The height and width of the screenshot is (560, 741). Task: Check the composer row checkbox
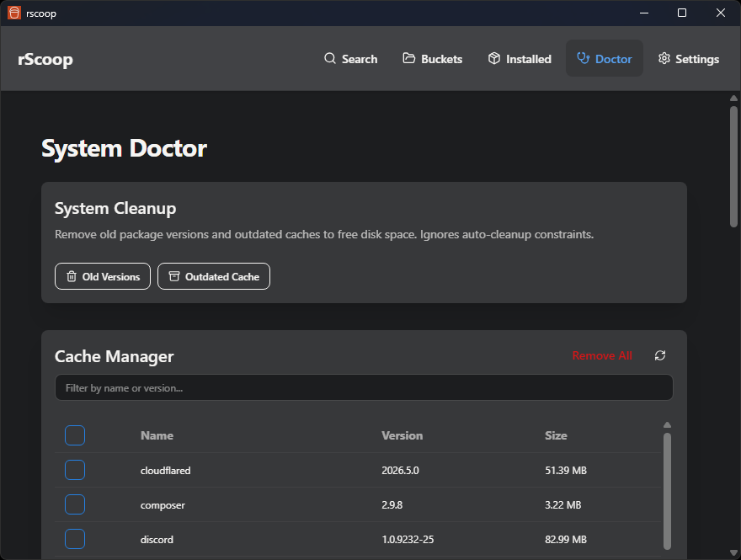point(75,504)
